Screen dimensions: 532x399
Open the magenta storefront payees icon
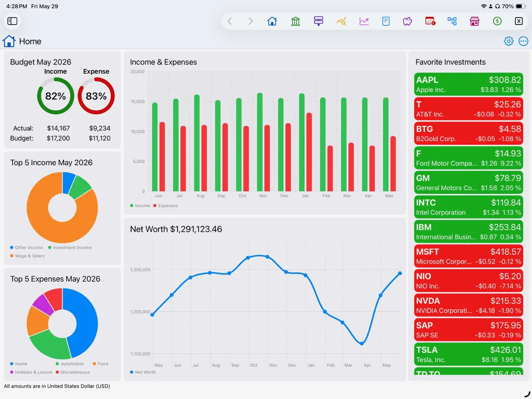[474, 21]
